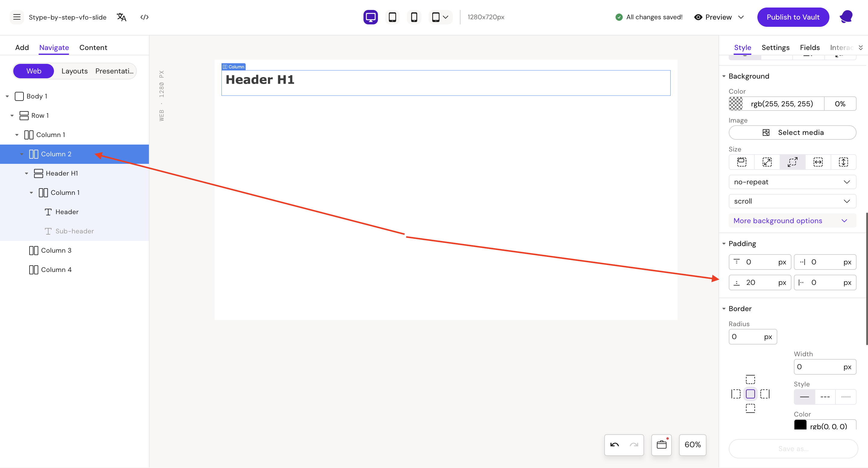This screenshot has height=468, width=868.
Task: Collapse the Header H1 tree node
Action: tap(27, 173)
